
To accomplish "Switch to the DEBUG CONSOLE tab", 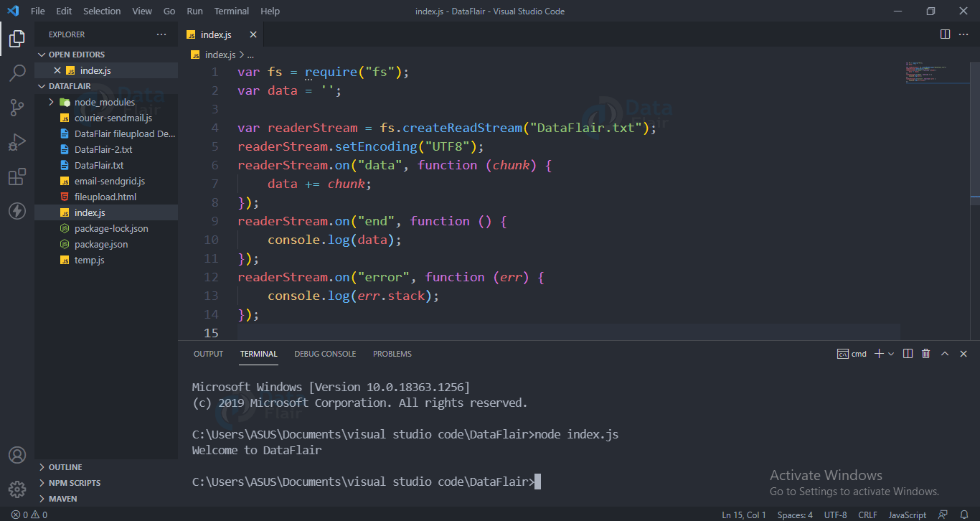I will click(325, 353).
